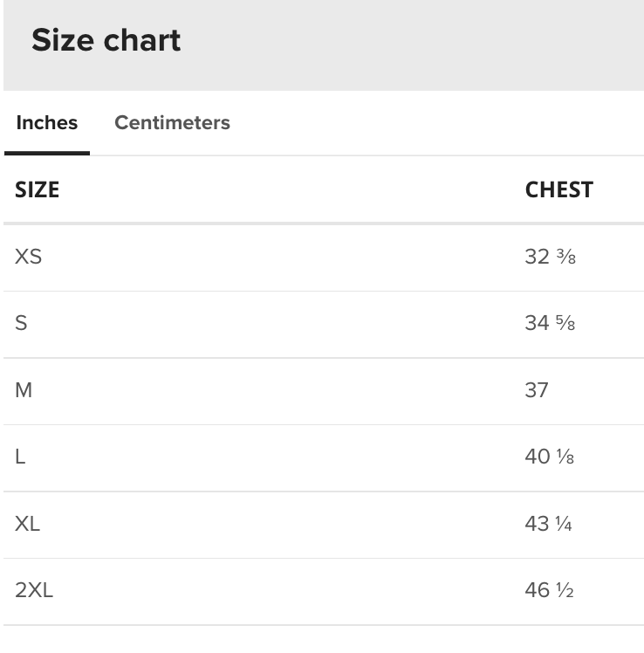Click the 37 chest measurement
Viewport: 644px width, 653px height.
pyautogui.click(x=537, y=390)
